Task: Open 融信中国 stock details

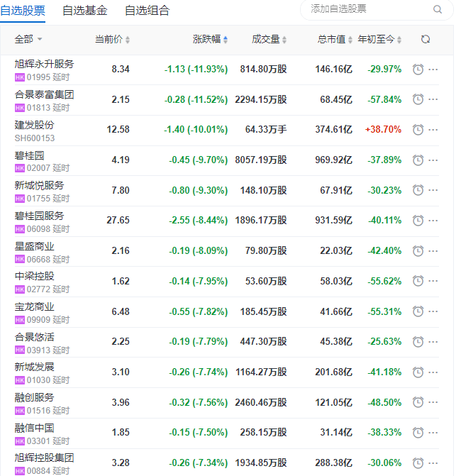Action: pyautogui.click(x=34, y=428)
